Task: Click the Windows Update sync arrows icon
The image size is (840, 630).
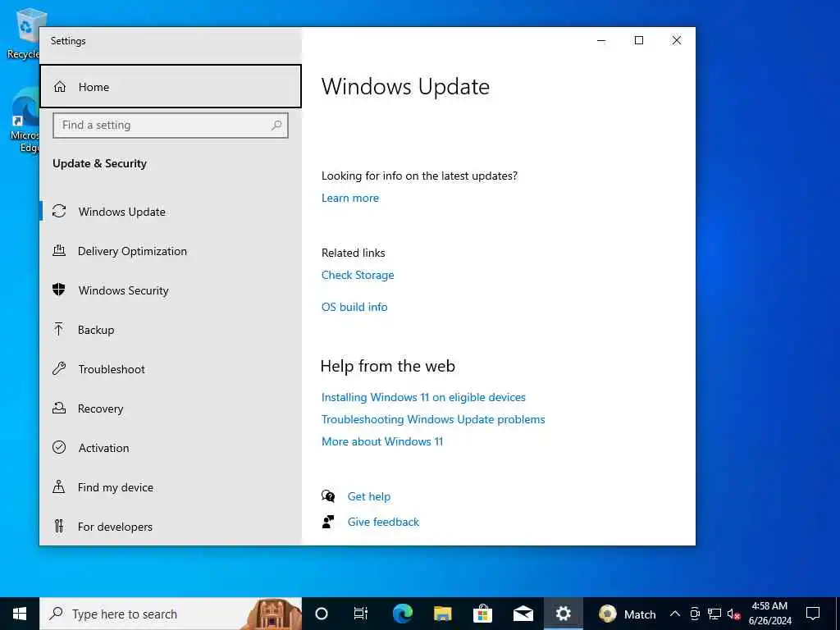Action: 59,212
